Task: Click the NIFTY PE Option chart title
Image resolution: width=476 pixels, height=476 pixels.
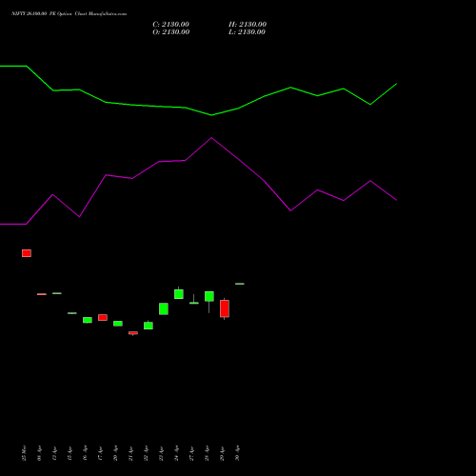Action: pyautogui.click(x=69, y=13)
